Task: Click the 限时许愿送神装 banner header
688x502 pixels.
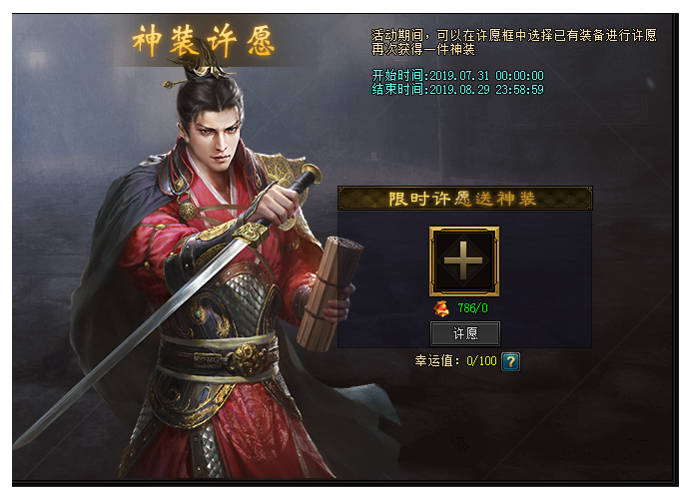Action: [464, 199]
